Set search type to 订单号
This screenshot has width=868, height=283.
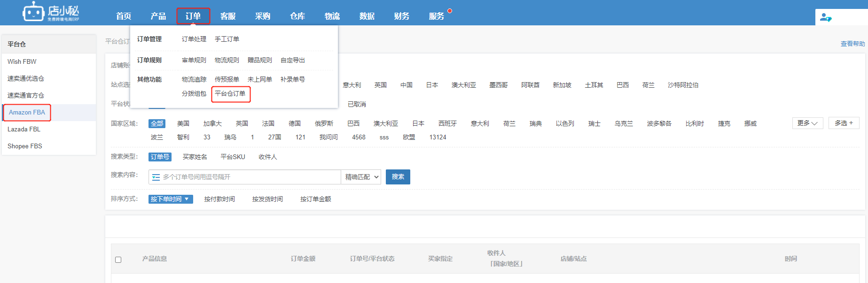point(160,157)
